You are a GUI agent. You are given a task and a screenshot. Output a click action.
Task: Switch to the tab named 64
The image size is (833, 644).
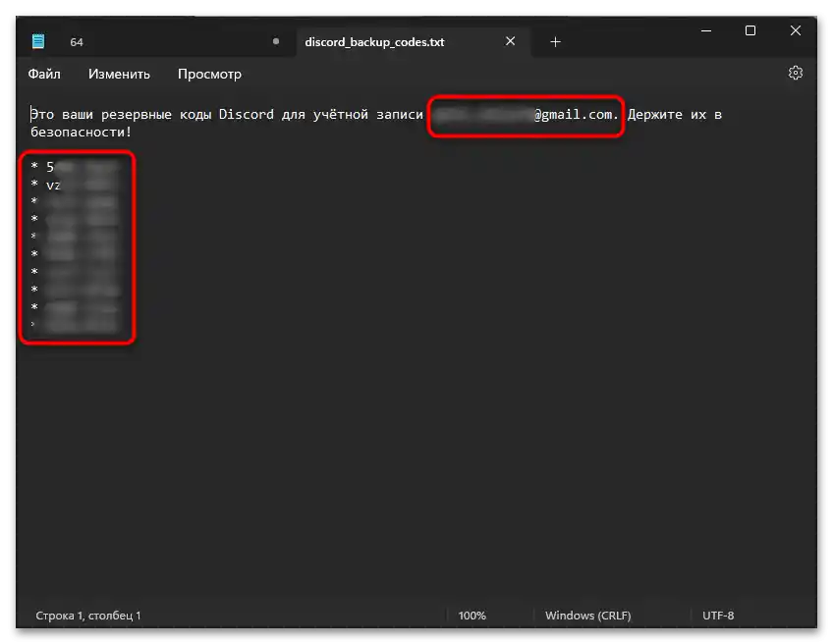[x=77, y=42]
